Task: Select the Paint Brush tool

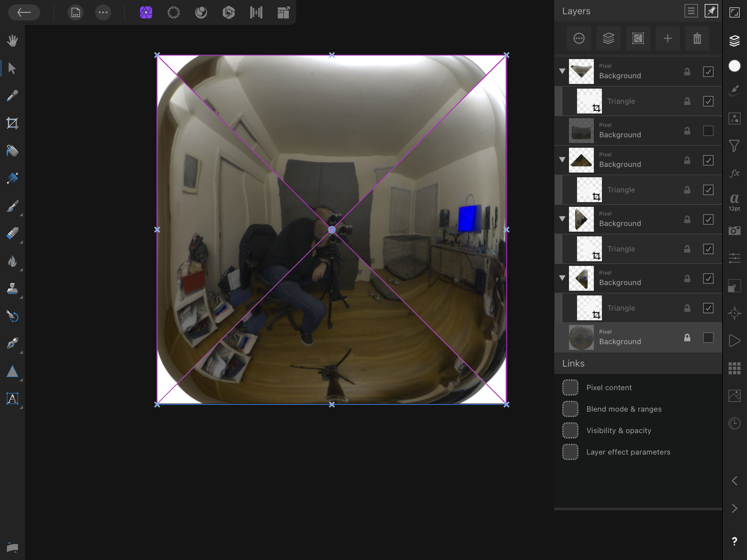Action: [x=12, y=206]
